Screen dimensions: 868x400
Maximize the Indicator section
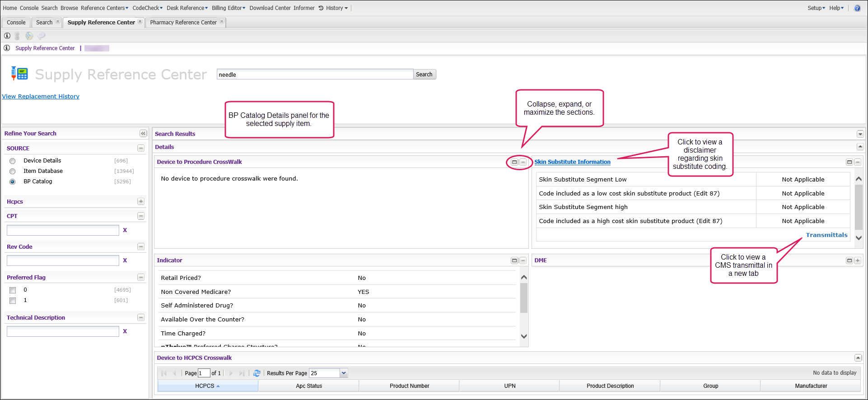514,260
